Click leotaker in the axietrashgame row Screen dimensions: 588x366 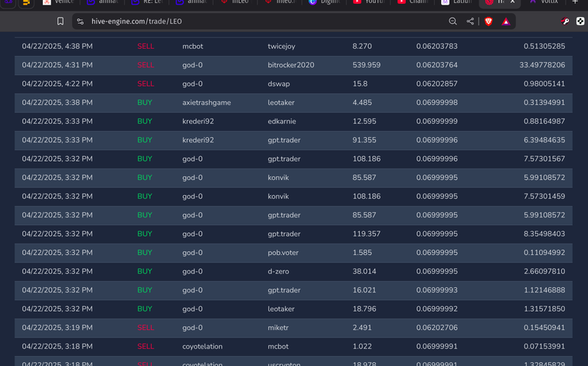281,103
